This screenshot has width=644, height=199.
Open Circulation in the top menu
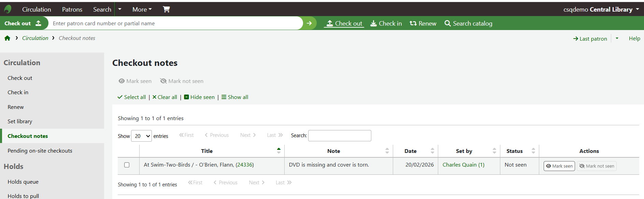pyautogui.click(x=37, y=9)
